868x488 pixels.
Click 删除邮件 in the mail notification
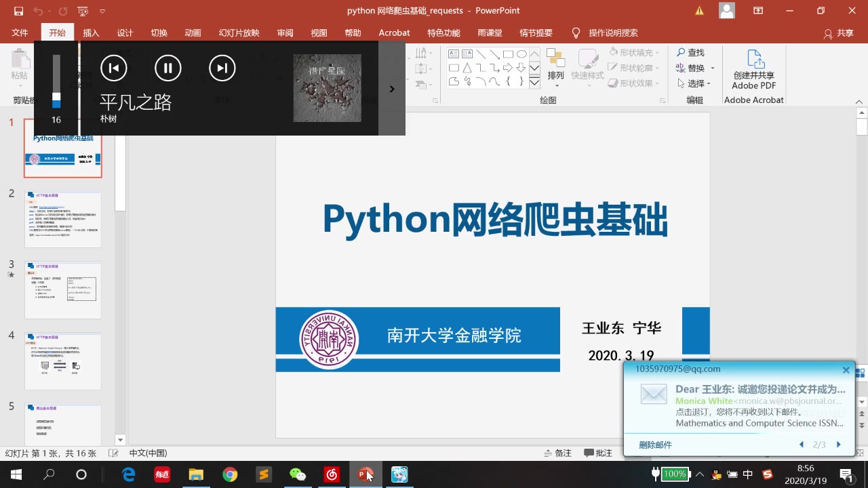[x=655, y=444]
